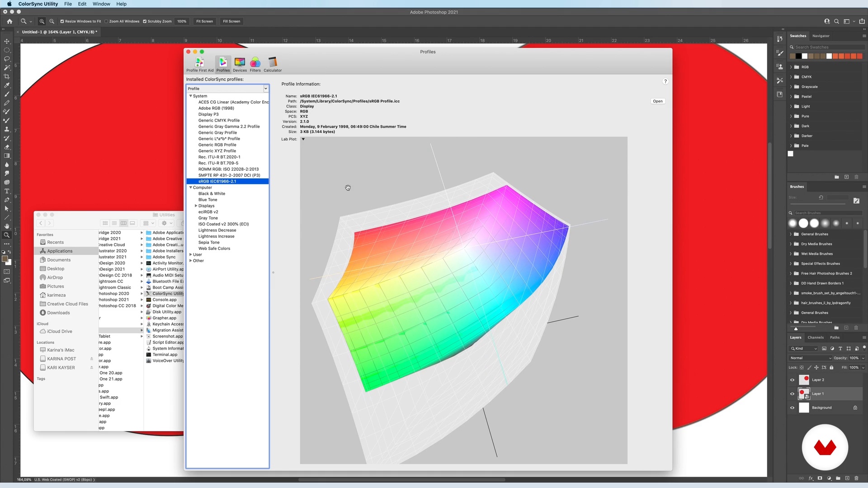
Task: Toggle Scrubby Zoom checkbox
Action: point(145,21)
